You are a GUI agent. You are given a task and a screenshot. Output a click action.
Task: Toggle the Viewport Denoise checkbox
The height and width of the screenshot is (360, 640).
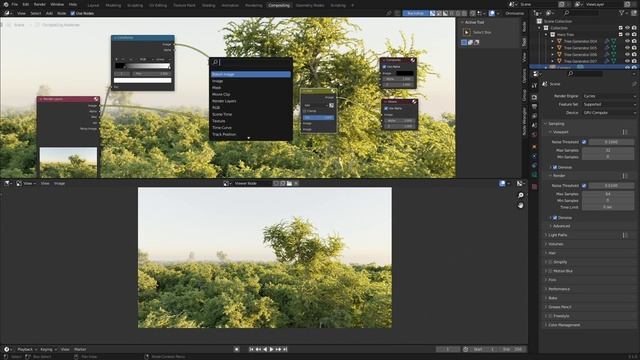point(555,167)
